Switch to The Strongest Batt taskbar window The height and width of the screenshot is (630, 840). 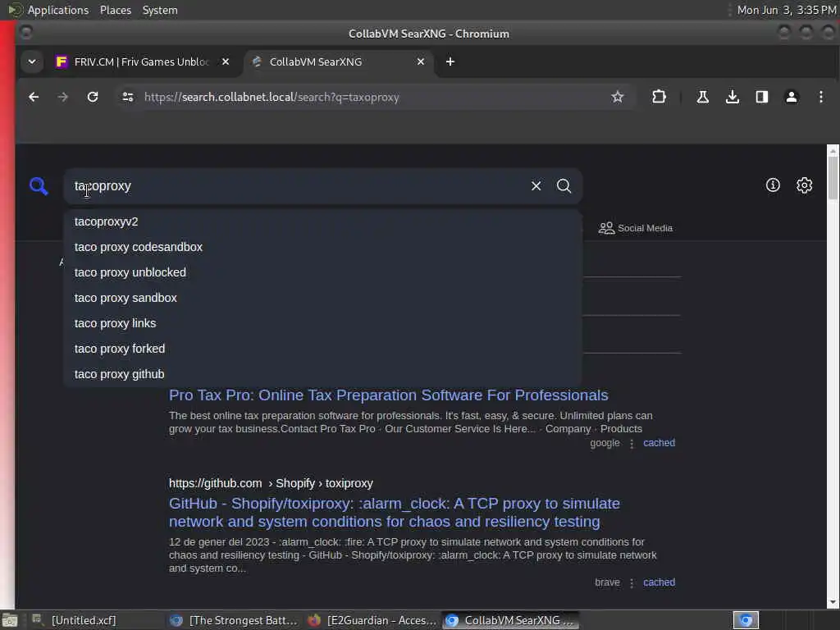click(234, 620)
